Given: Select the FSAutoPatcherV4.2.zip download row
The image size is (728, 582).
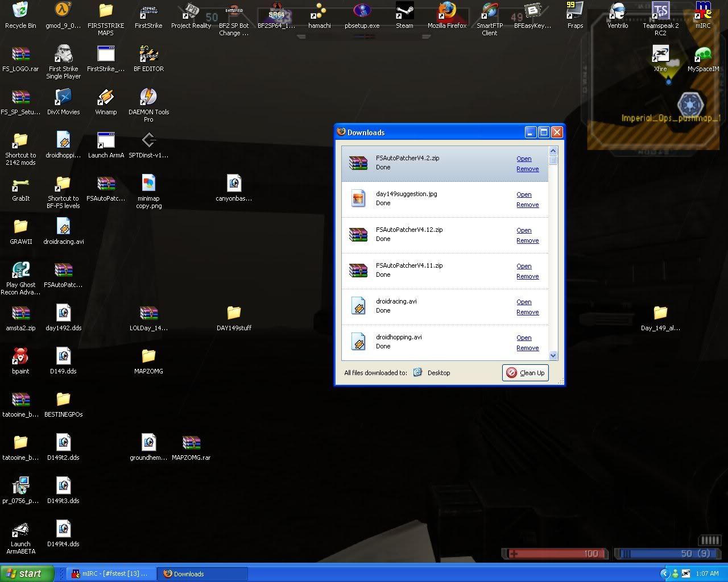Looking at the screenshot, I should coord(445,164).
